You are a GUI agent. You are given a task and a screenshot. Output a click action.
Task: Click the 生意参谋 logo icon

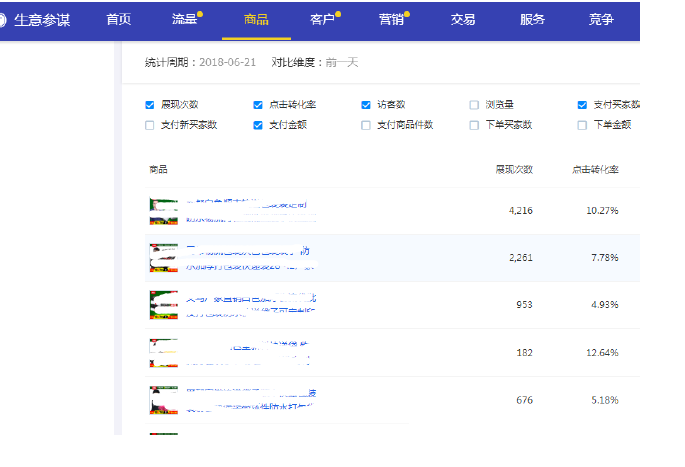click(3, 20)
